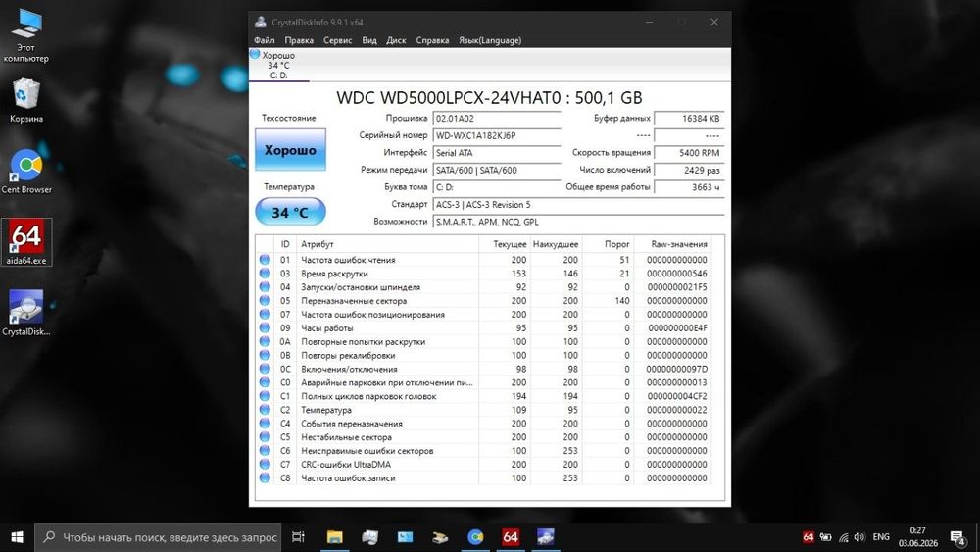The image size is (980, 552).
Task: Click the SATA/600 transfer mode field
Action: click(x=496, y=170)
